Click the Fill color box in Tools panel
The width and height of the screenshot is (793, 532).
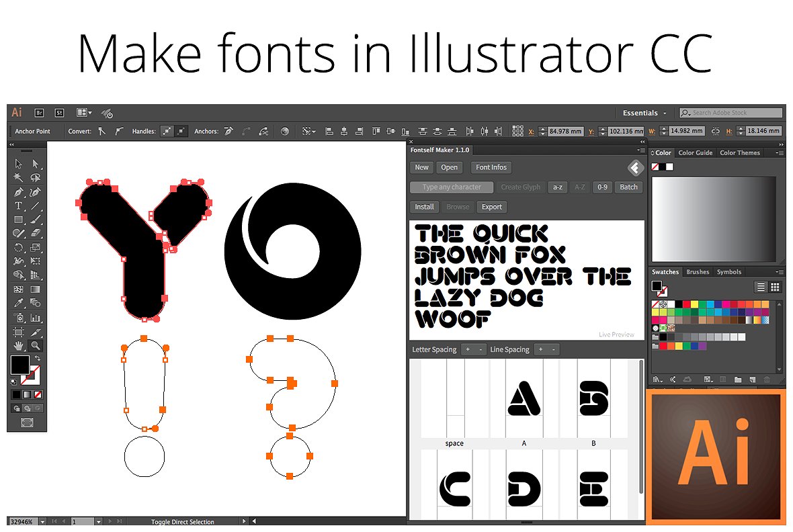[19, 365]
